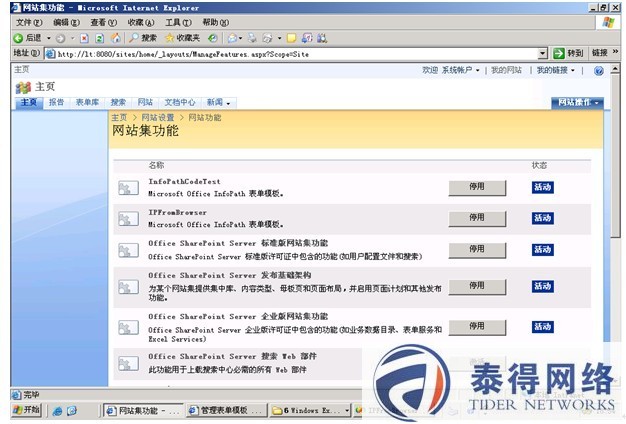626x424 pixels.
Task: Click 停用 for 企业版网站集功能
Action: 477,327
